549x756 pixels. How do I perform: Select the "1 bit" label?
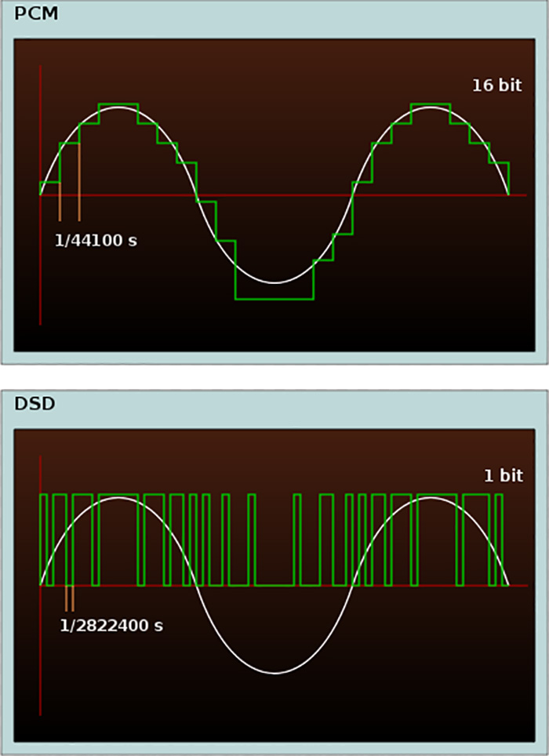click(x=503, y=476)
